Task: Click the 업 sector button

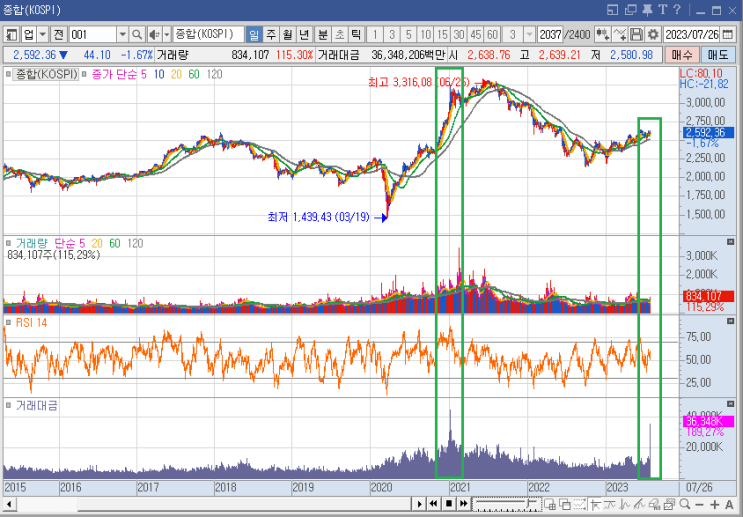Action: pyautogui.click(x=29, y=35)
